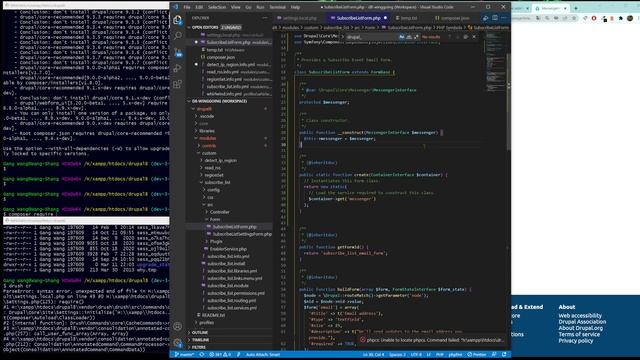The height and width of the screenshot is (360, 640).
Task: Open subscribe_list.module in file tree
Action: point(228,286)
